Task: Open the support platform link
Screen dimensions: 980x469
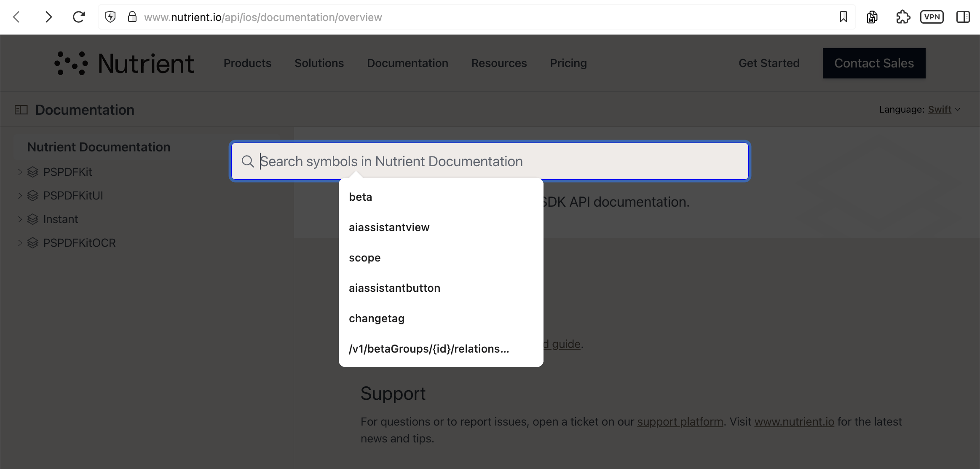Action: (680, 421)
